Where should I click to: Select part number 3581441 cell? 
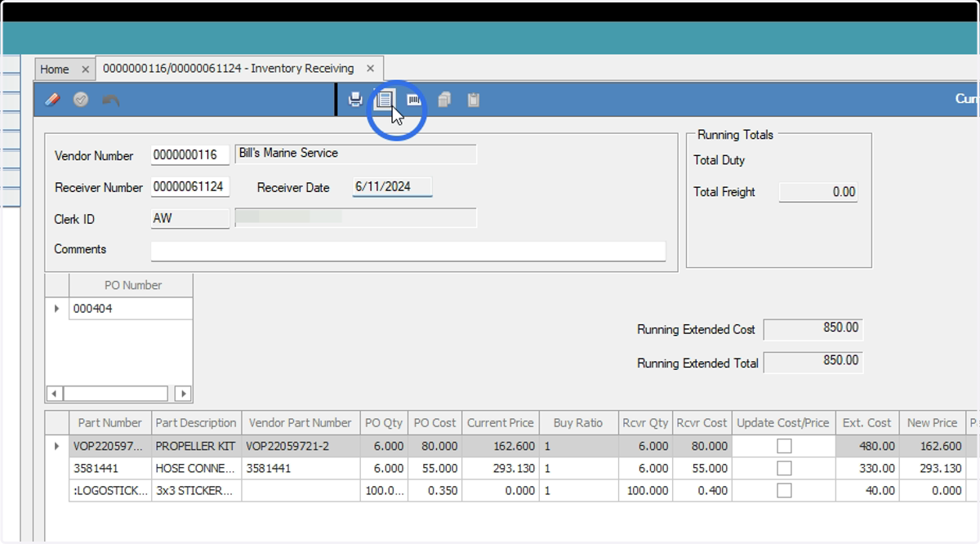pyautogui.click(x=110, y=468)
